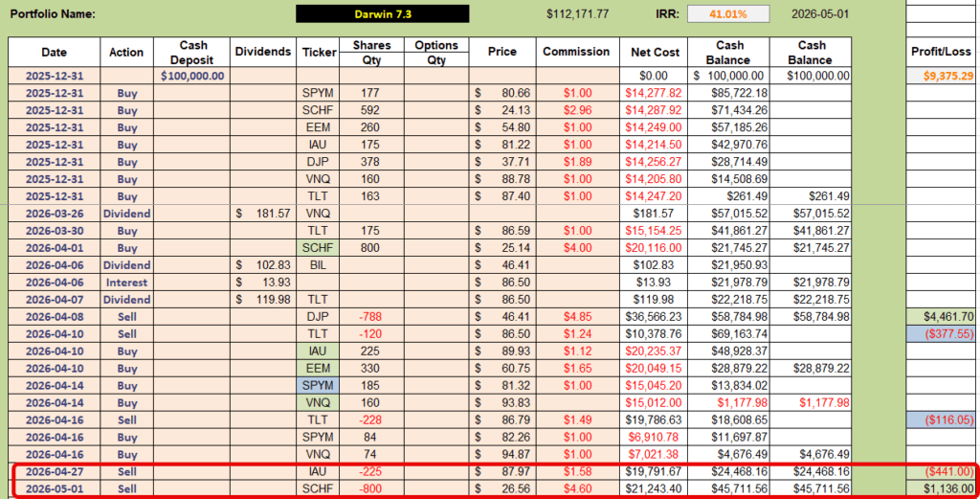Click the Dividends column header

click(263, 52)
